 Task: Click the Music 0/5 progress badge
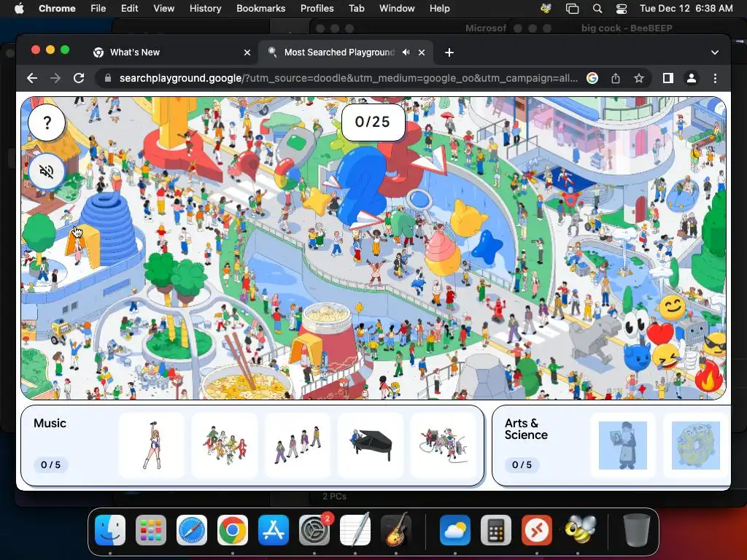50,464
